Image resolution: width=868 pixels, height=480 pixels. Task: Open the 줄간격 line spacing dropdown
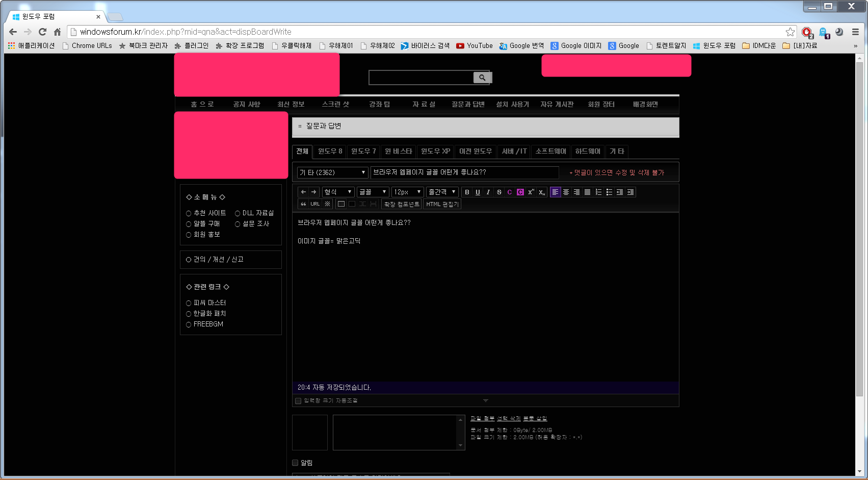pos(442,192)
